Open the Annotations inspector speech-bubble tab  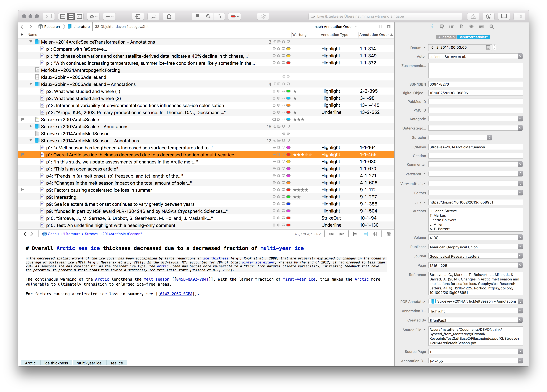click(x=442, y=26)
